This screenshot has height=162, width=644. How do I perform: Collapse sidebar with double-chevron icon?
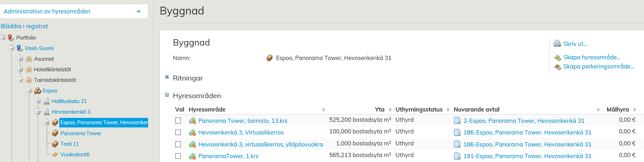139,11
